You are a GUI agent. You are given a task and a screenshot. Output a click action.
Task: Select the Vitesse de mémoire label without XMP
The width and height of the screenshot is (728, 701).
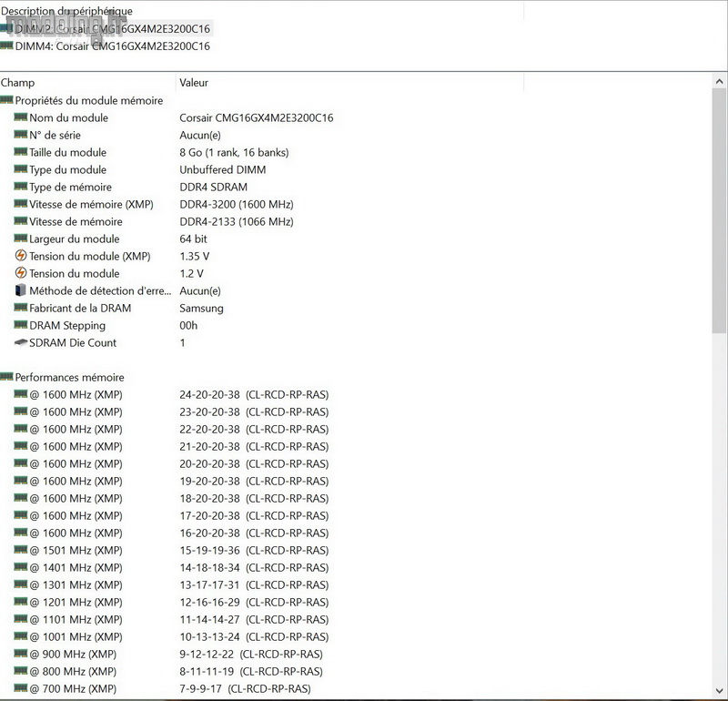(76, 221)
